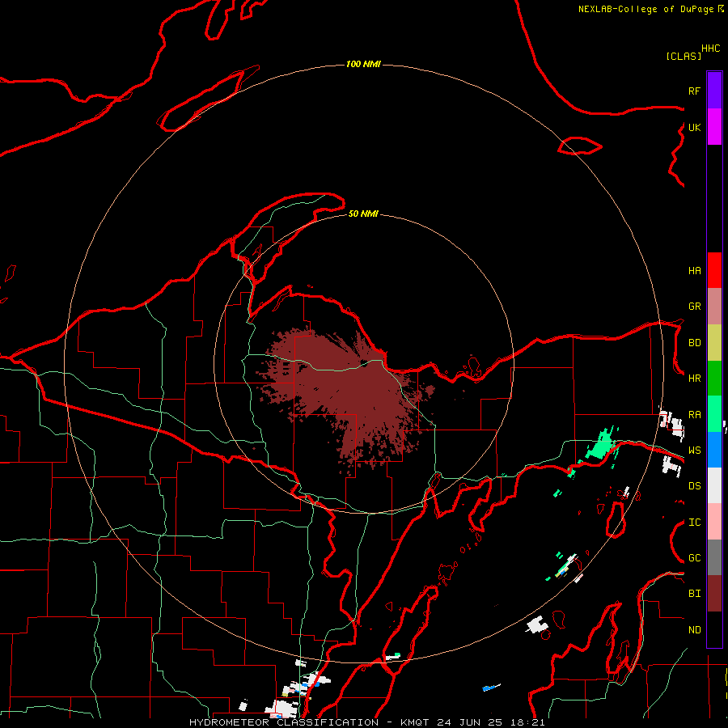Viewport: 728px width, 728px height.
Task: Click the UK legend label
Action: click(694, 127)
